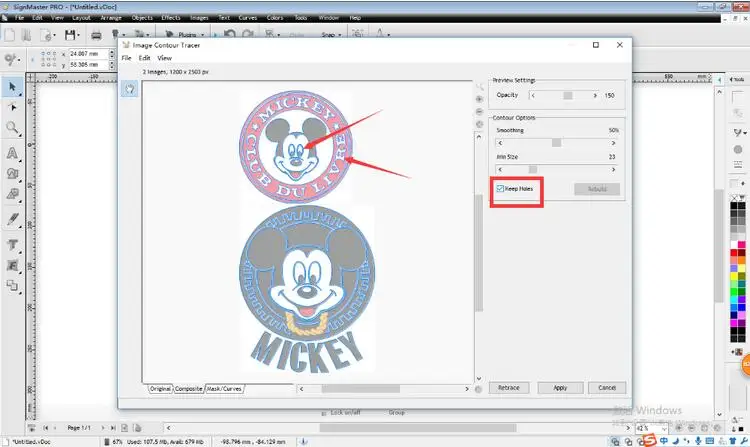This screenshot has width=750, height=447.
Task: Open the View menu of Image Contour Tracer
Action: click(165, 58)
